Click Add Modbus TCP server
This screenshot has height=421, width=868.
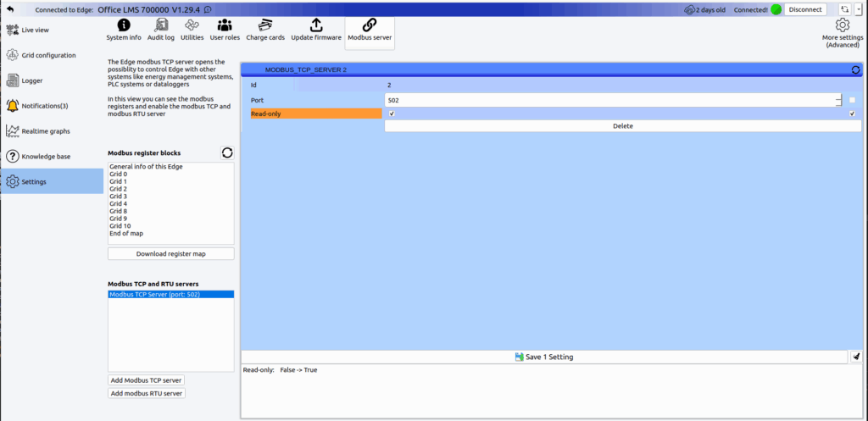pos(146,380)
